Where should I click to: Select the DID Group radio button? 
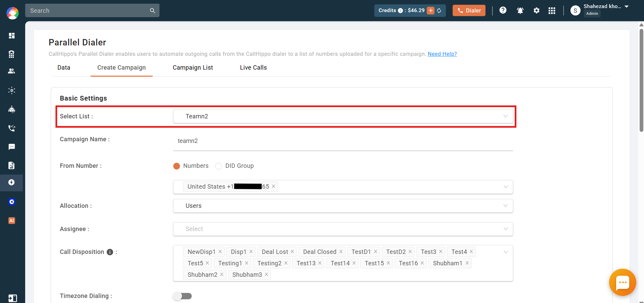219,166
